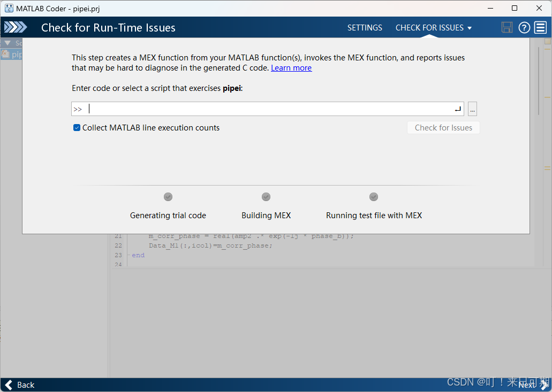552x392 pixels.
Task: Toggle Collect MATLAB line execution counts checkbox
Action: 77,128
